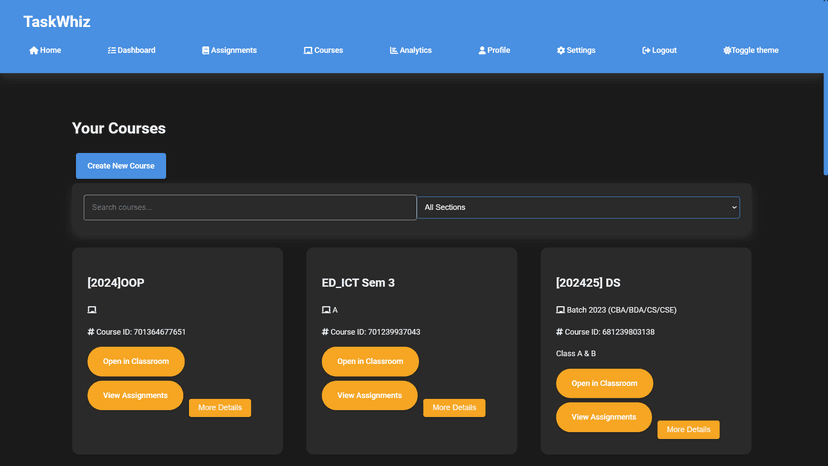Open Analytics via its chart icon
This screenshot has width=828, height=466.
(393, 50)
